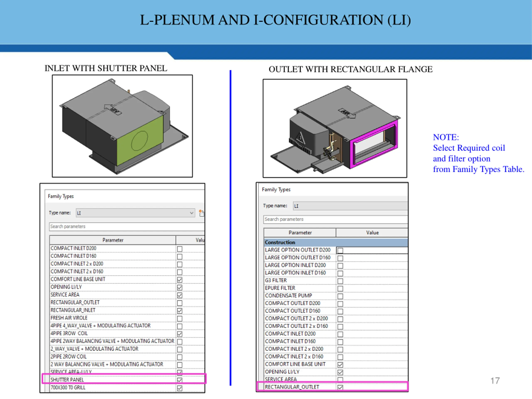Click the new type icon beside Type name

tap(201, 213)
